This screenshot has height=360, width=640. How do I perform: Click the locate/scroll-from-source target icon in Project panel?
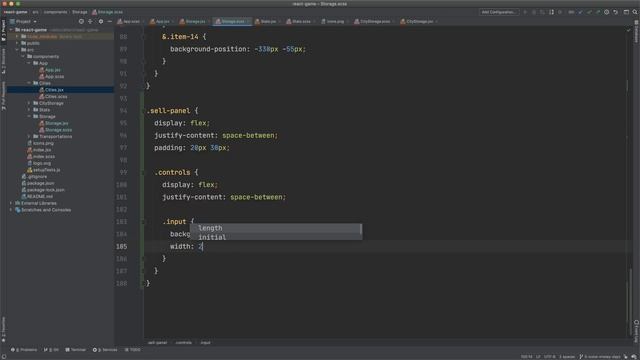[81, 21]
